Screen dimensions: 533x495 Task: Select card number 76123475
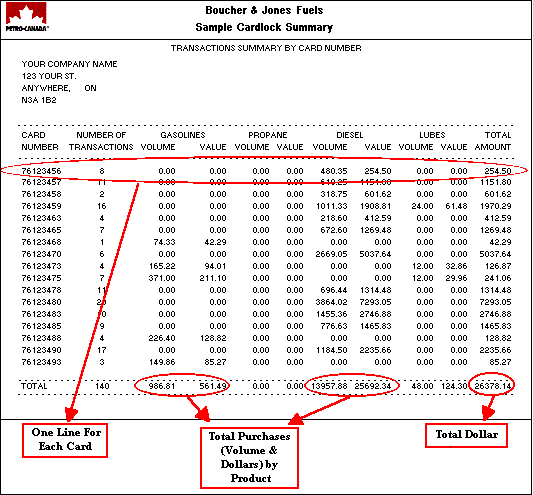(x=41, y=278)
